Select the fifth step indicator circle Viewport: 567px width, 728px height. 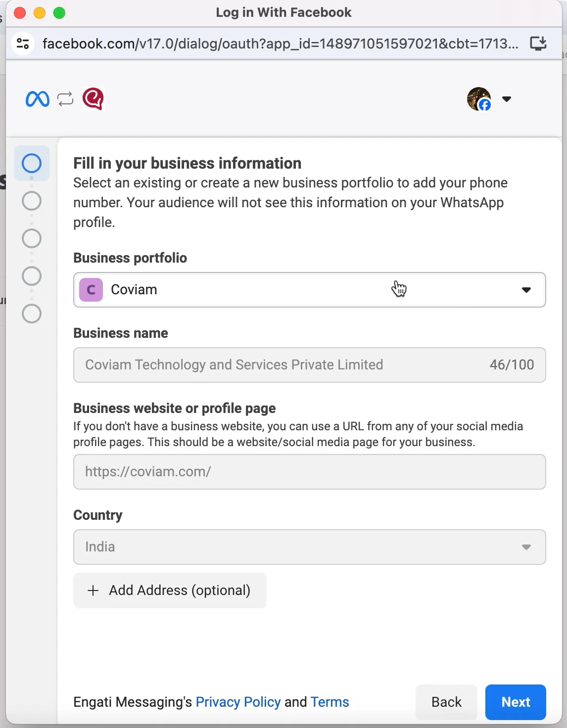point(32,314)
